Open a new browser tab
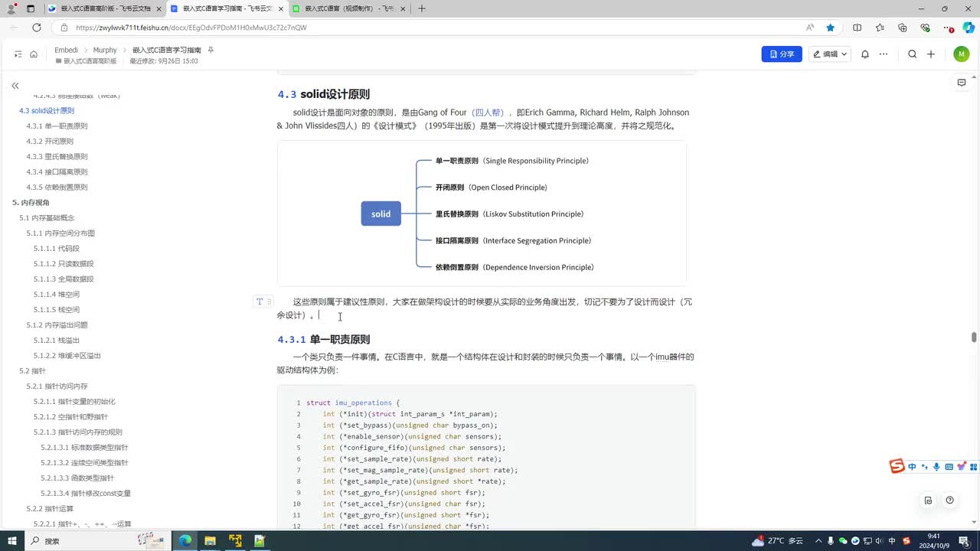This screenshot has height=551, width=980. [x=422, y=8]
